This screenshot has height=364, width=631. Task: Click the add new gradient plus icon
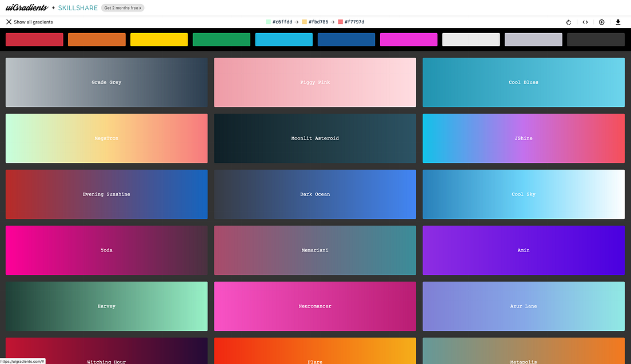(601, 22)
